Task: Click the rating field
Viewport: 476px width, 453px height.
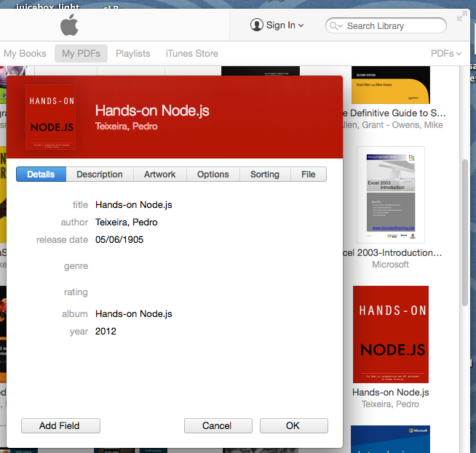Action: (x=210, y=292)
